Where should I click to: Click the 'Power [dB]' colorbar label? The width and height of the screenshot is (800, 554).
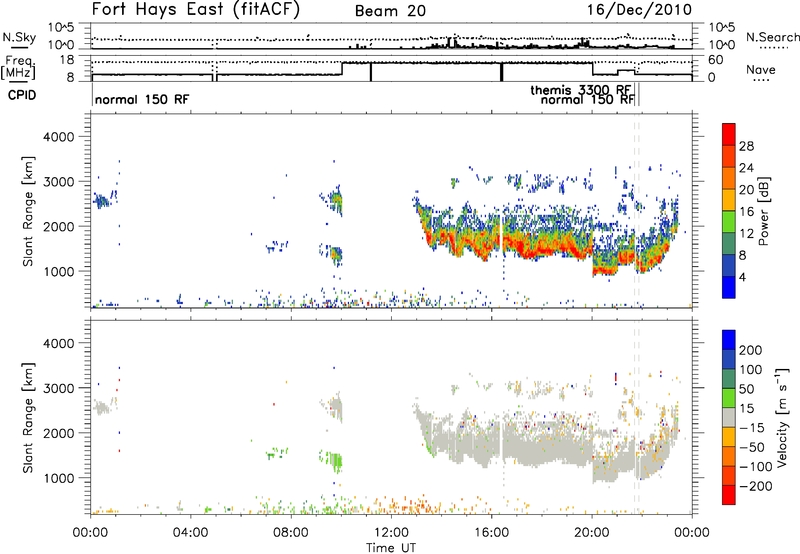point(763,211)
